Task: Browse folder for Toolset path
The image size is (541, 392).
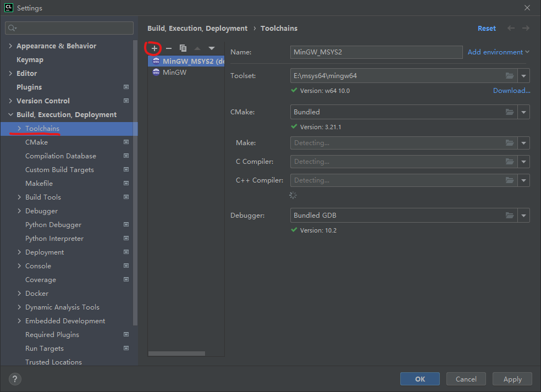Action: [510, 75]
